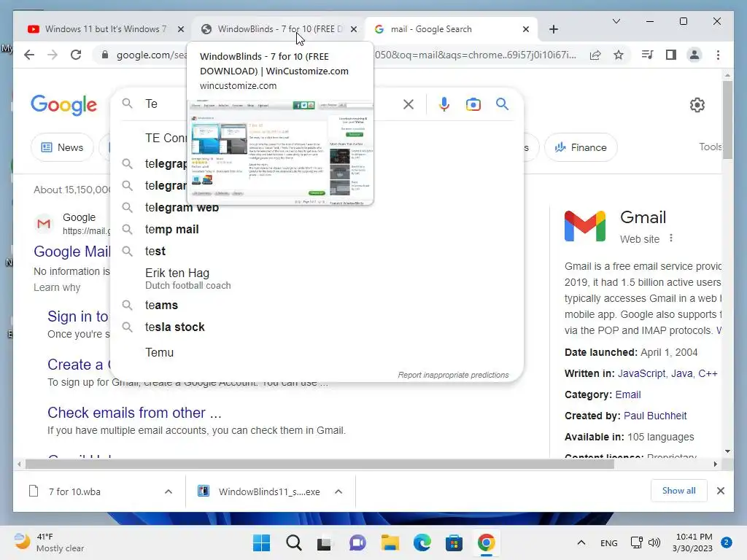Go forward with the browser forward arrow
Viewport: 747px width, 560px height.
(53, 55)
